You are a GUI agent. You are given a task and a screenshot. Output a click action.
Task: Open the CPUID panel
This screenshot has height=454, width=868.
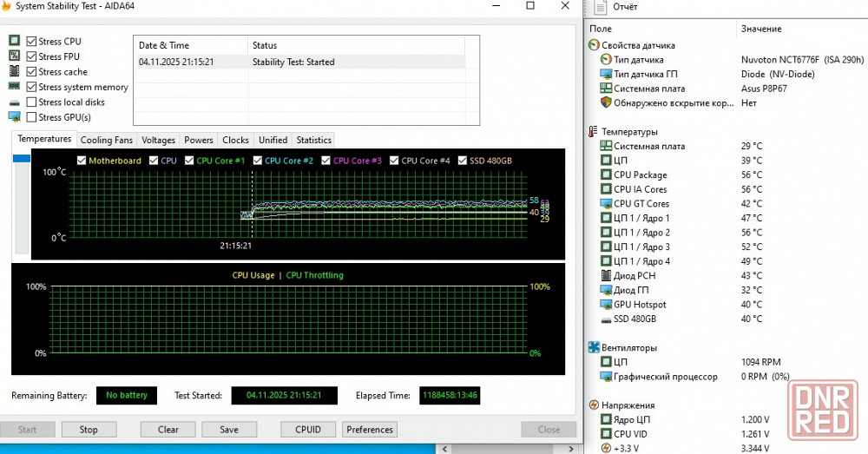(308, 430)
